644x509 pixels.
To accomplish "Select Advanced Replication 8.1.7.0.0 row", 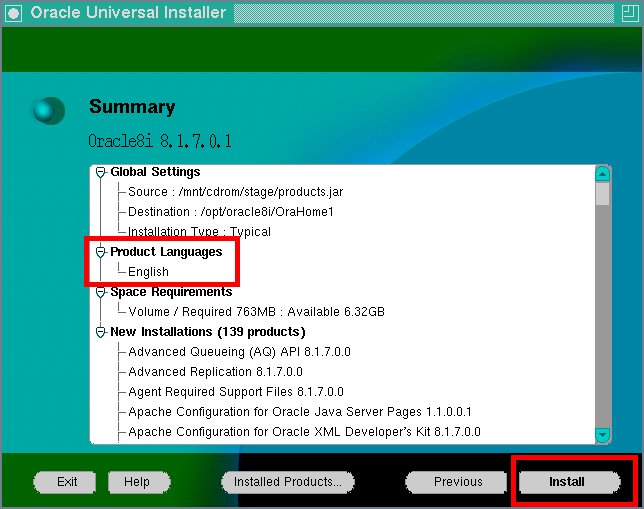I will click(x=215, y=372).
